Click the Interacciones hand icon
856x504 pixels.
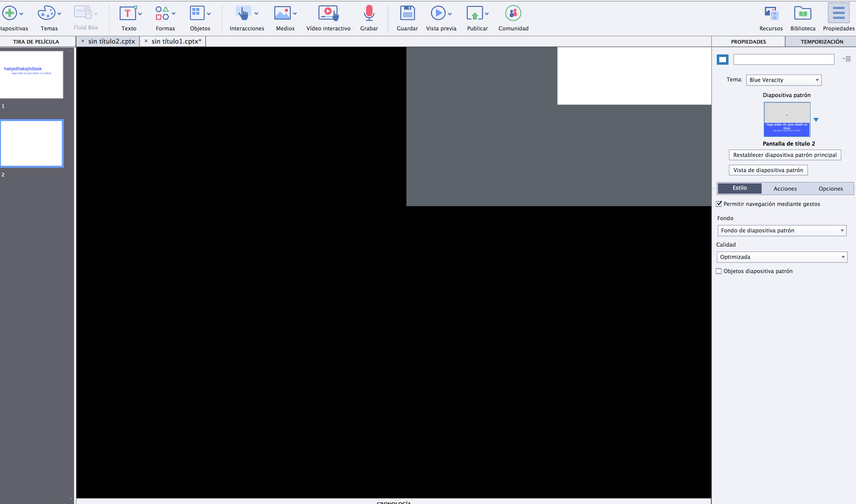(x=243, y=13)
